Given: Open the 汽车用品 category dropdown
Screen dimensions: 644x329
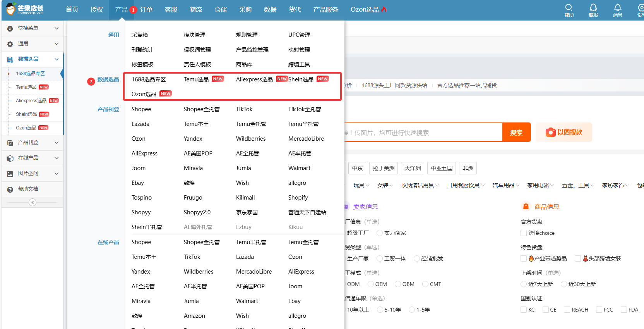Looking at the screenshot, I should point(506,185).
